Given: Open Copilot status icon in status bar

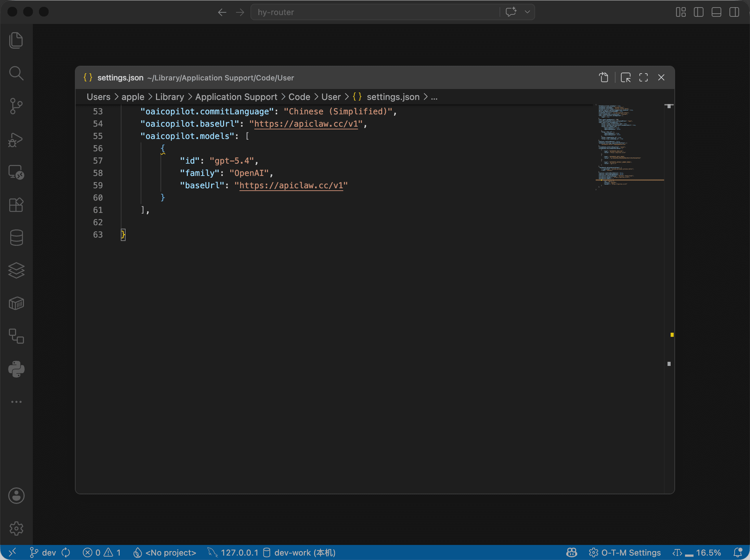Looking at the screenshot, I should pyautogui.click(x=572, y=552).
